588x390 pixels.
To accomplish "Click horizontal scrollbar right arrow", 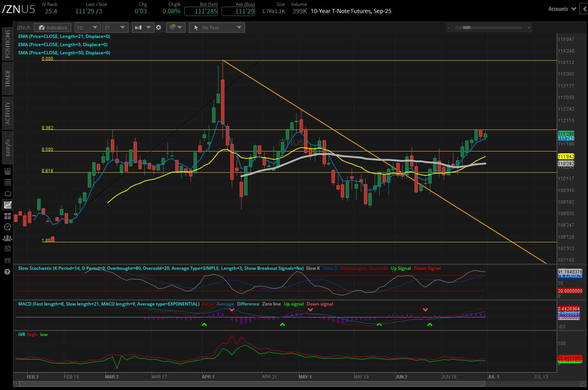I will (583, 384).
